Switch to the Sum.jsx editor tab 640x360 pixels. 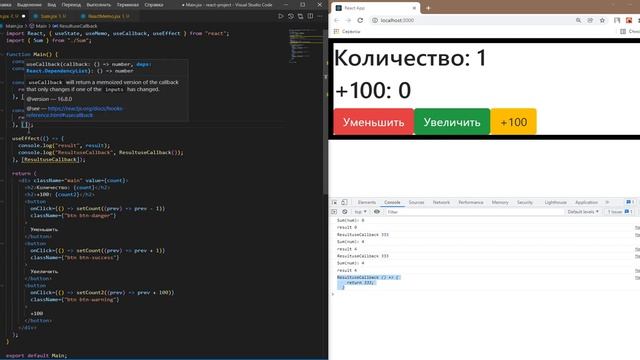[53, 16]
